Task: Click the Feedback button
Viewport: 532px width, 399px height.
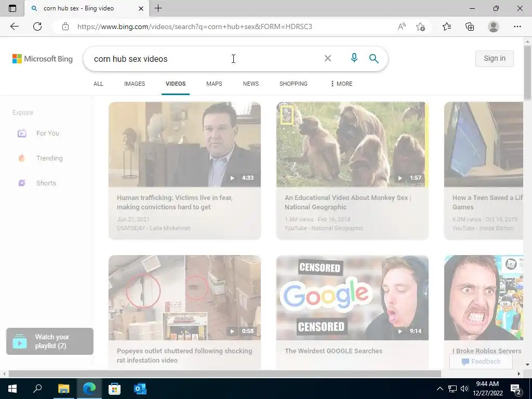Action: [x=481, y=362]
